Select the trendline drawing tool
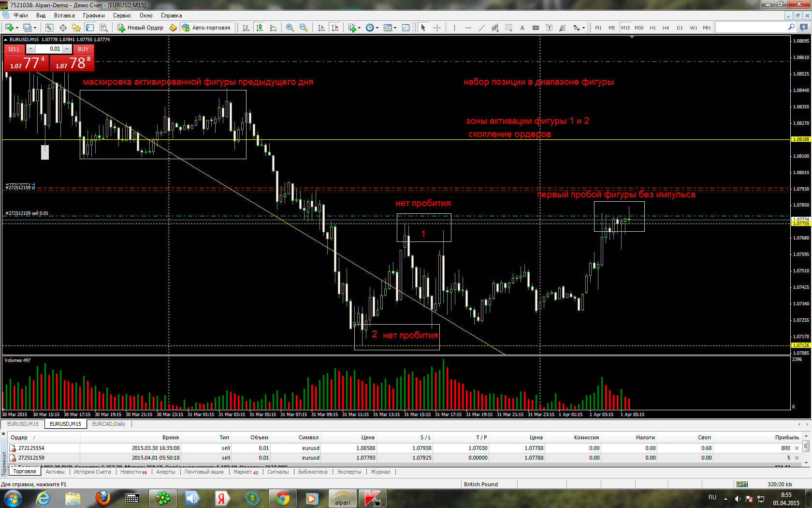The width and height of the screenshot is (812, 508). pos(481,28)
